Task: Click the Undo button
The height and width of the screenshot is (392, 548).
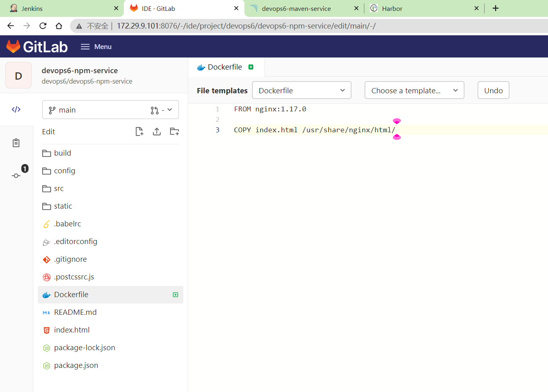Action: (x=493, y=90)
